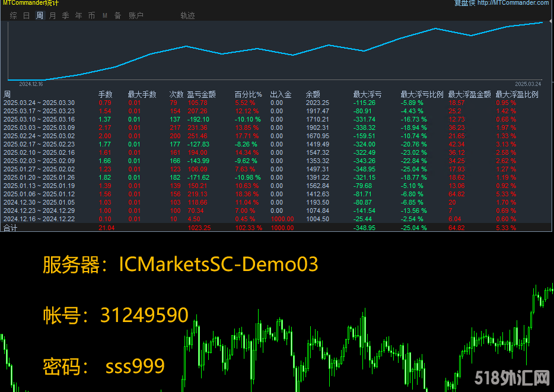Click the trade count 139

click(x=175, y=186)
